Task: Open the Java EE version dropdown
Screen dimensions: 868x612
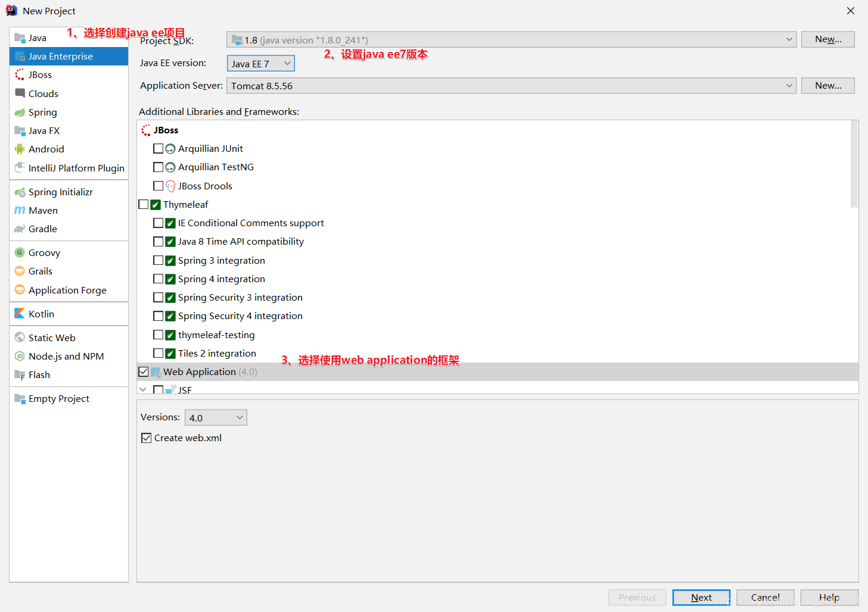Action: click(x=261, y=63)
